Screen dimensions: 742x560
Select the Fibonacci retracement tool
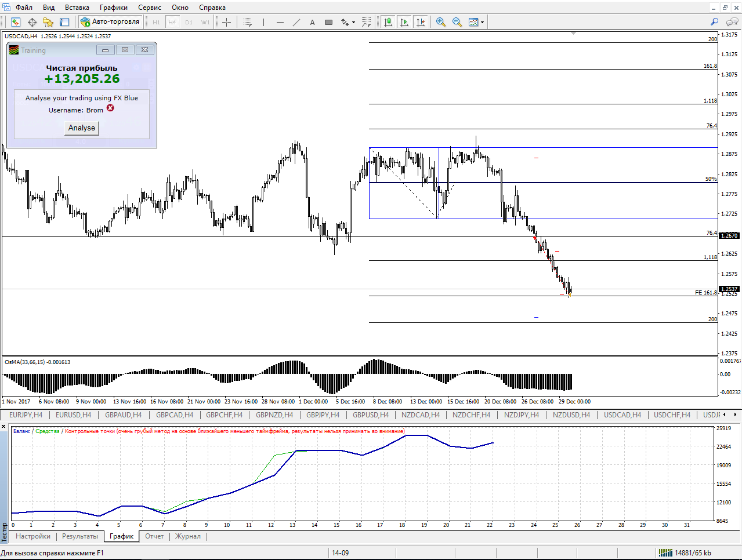pyautogui.click(x=248, y=22)
